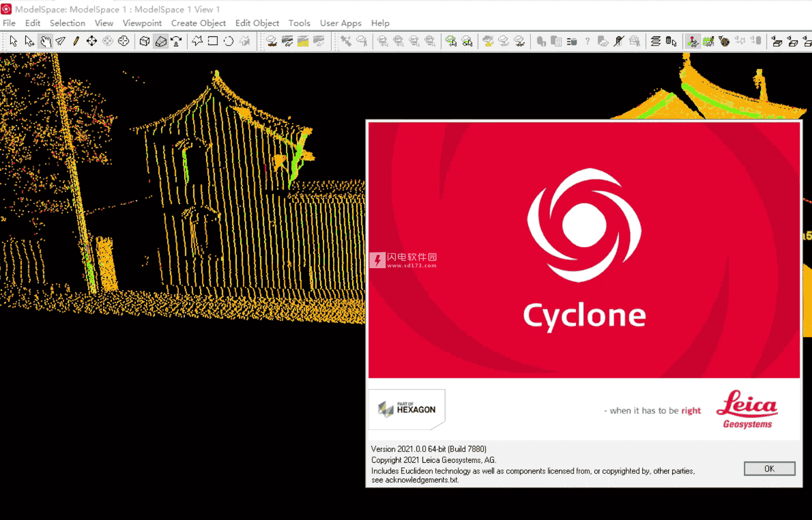Click the crosshair circle target tool

123,41
